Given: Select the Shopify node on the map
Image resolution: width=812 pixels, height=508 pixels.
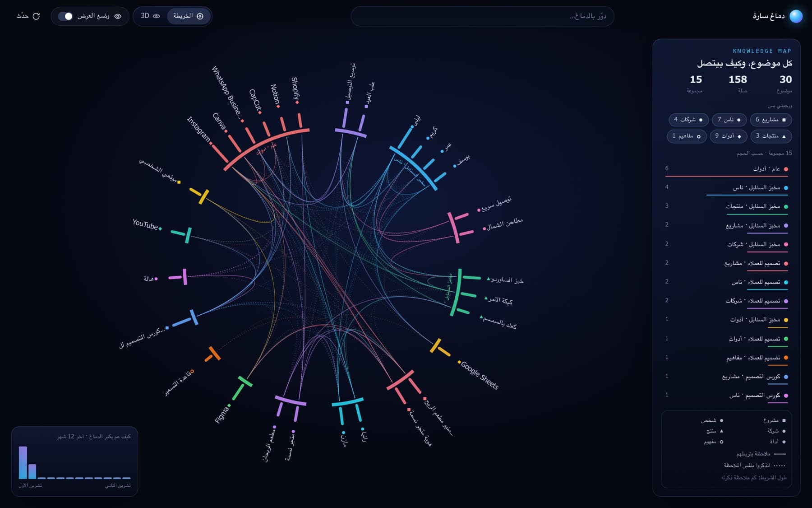Looking at the screenshot, I should pos(295,90).
